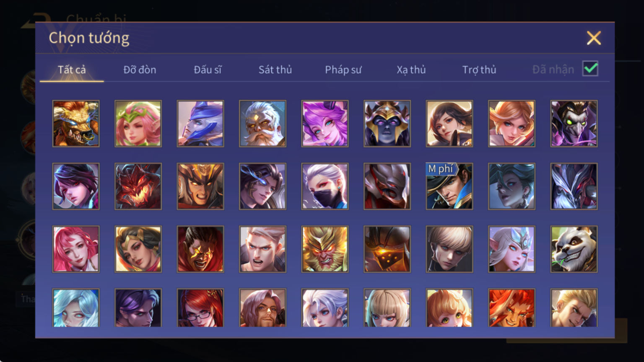Select the panda hero portrait

[574, 249]
